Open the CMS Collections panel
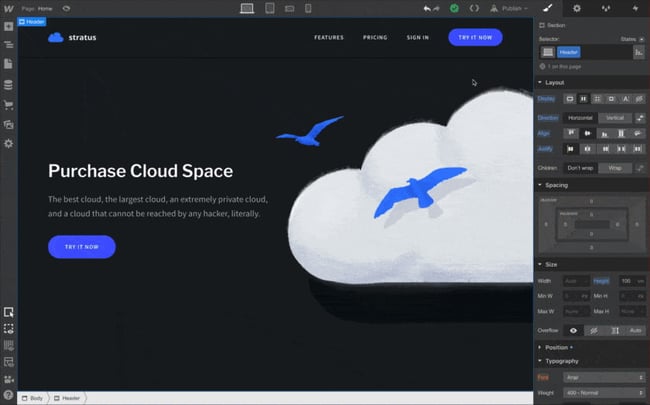 click(8, 85)
